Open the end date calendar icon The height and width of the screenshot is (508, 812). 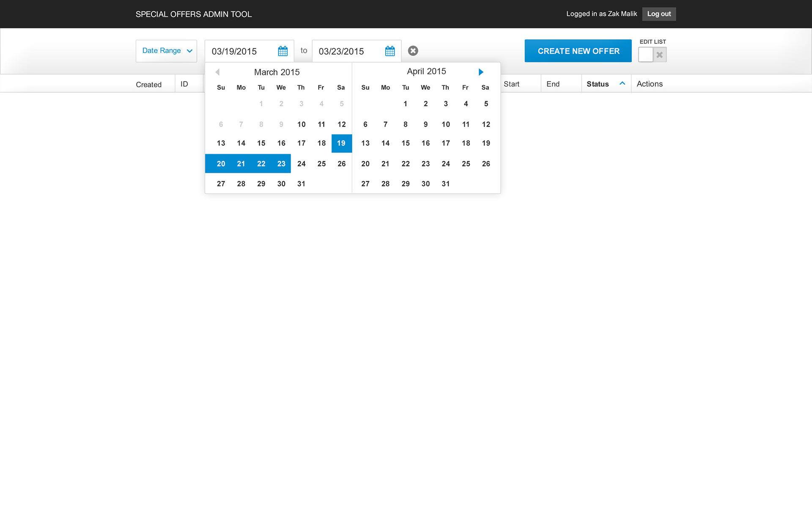click(x=390, y=51)
